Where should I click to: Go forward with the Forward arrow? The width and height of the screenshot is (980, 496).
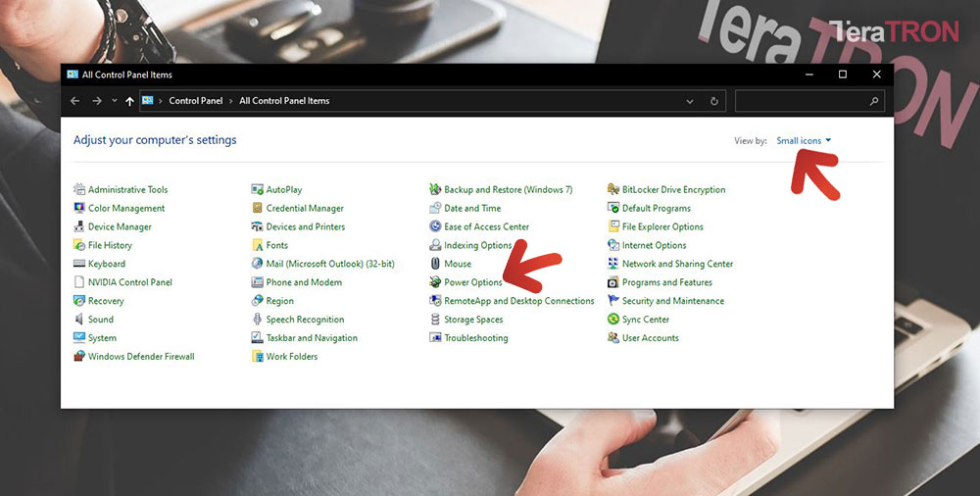tap(97, 101)
